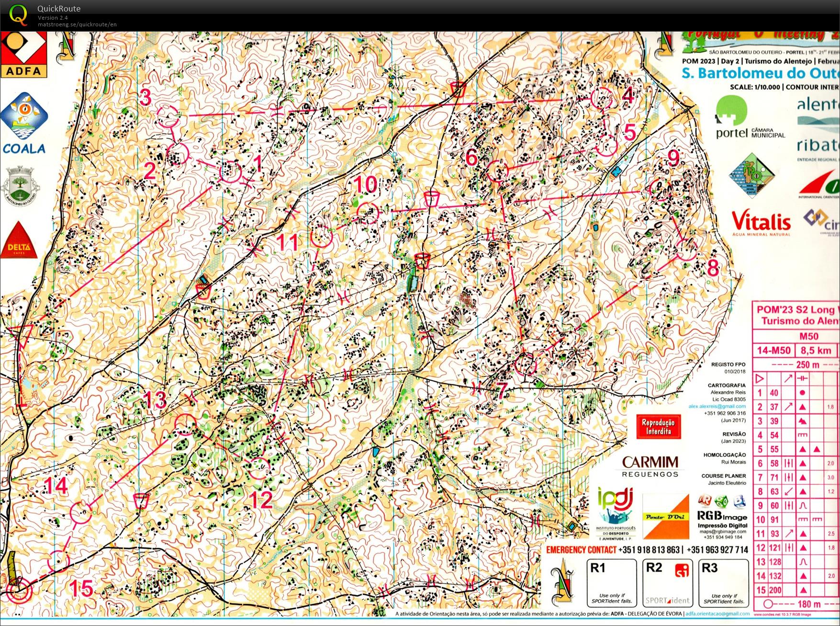Click the COALA logo
The image size is (840, 626).
[x=24, y=123]
